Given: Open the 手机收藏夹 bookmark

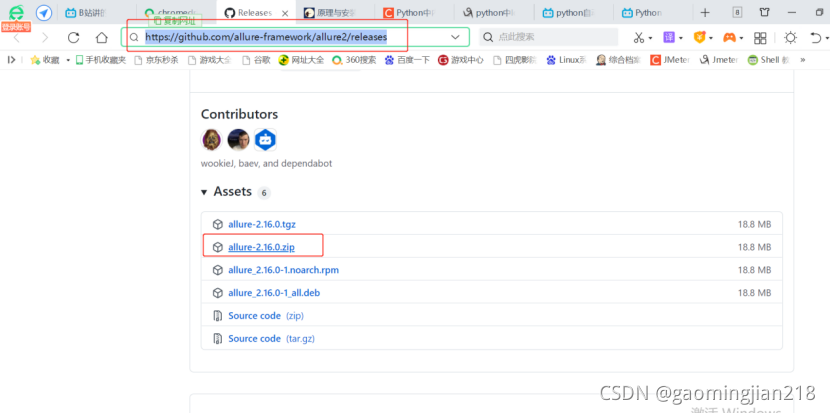Looking at the screenshot, I should click(101, 60).
